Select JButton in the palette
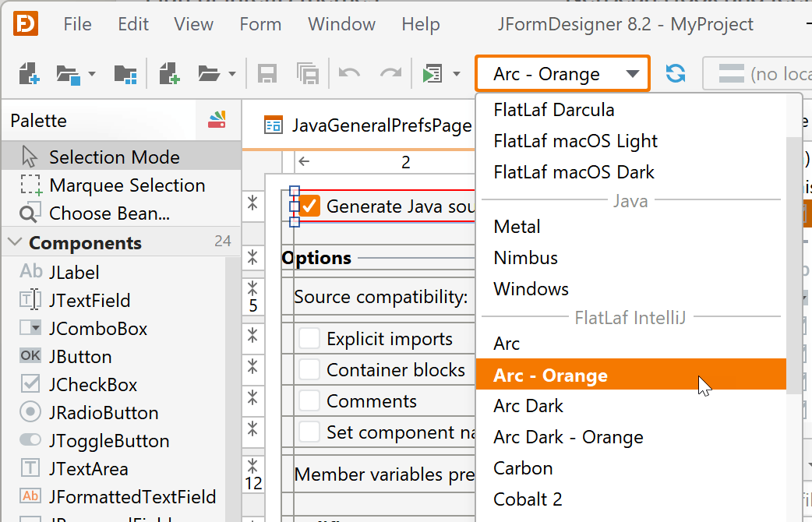Image resolution: width=812 pixels, height=522 pixels. (x=114, y=356)
